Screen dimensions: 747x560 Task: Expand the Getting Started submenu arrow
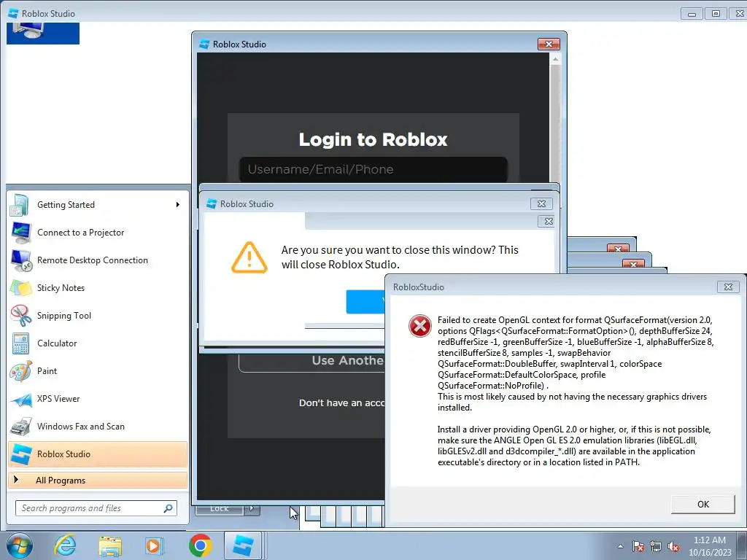pos(178,205)
